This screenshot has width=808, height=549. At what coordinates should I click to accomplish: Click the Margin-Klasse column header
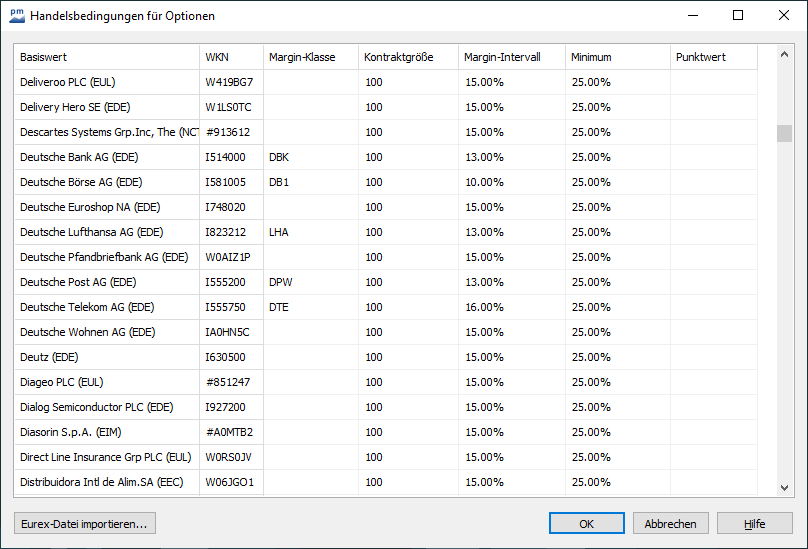click(x=310, y=57)
